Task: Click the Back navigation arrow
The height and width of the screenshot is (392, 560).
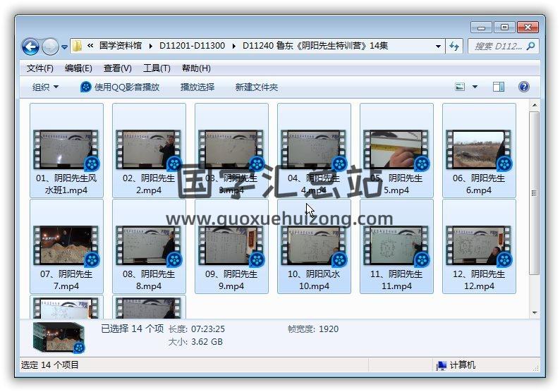Action: [30, 47]
